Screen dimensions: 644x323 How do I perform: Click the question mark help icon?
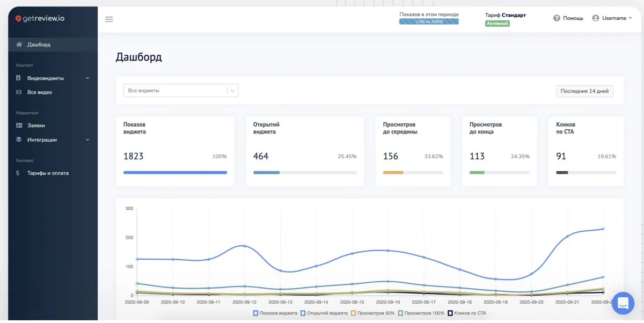click(557, 18)
